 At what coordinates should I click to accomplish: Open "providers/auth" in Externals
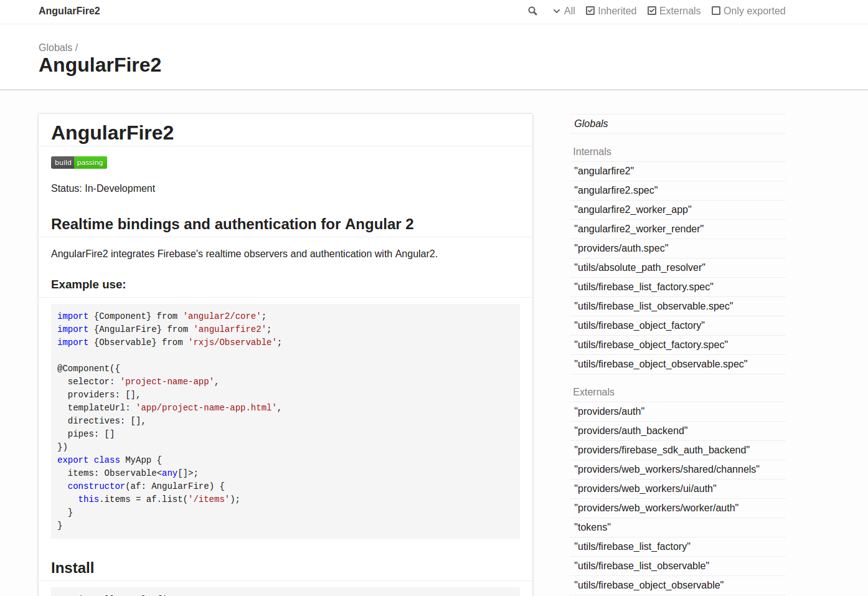point(677,412)
